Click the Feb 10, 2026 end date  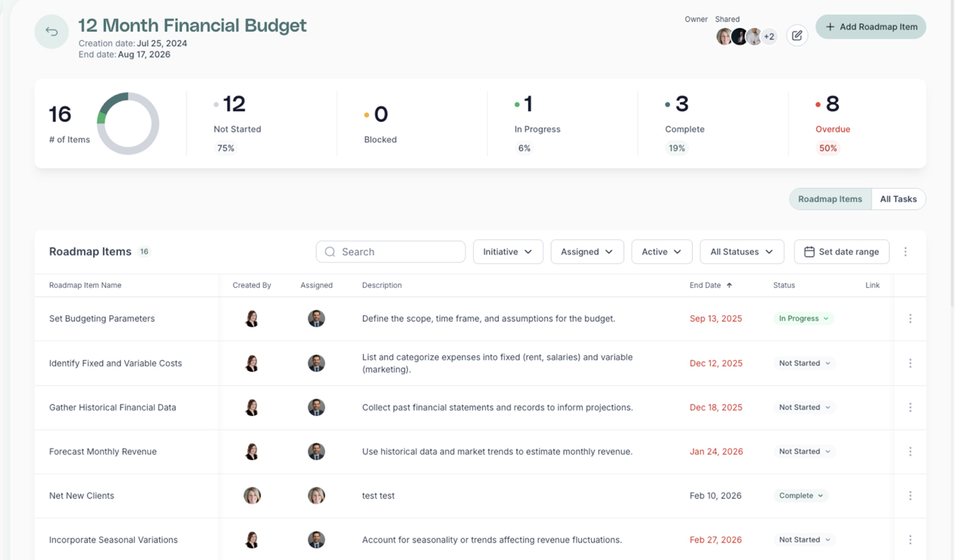click(715, 496)
